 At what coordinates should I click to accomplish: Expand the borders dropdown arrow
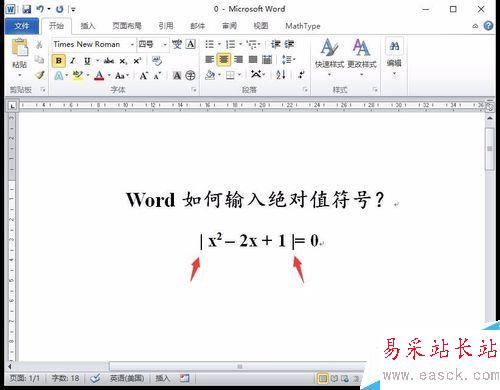240,75
